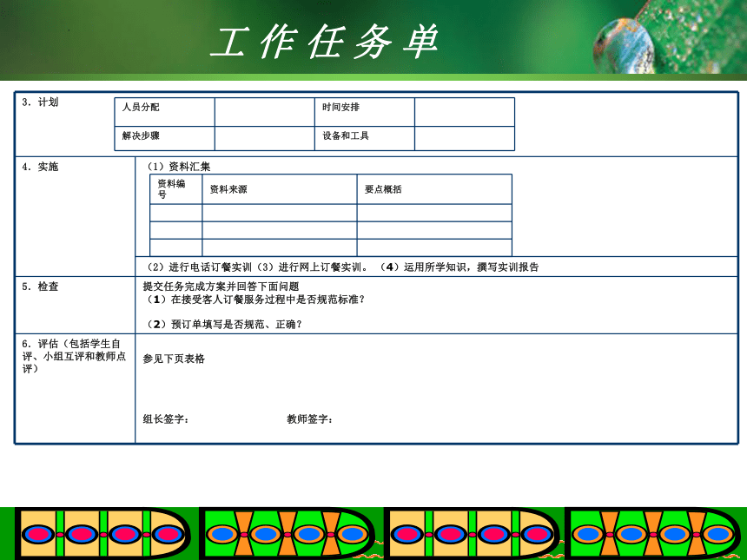Click the 资料编号 column header
747x560 pixels.
pyautogui.click(x=176, y=189)
